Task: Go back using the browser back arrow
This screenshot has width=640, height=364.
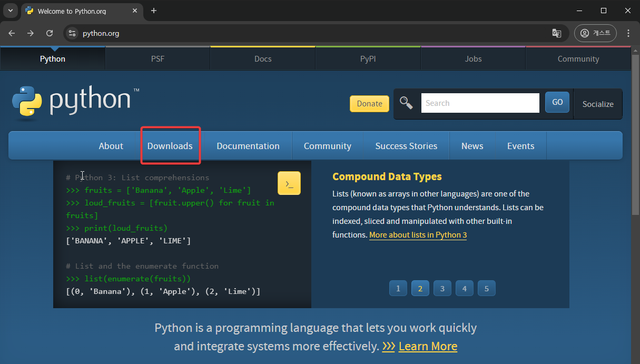Action: point(11,33)
